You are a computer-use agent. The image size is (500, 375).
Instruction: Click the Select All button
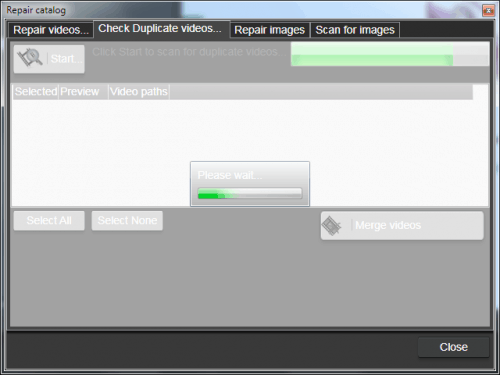[49, 221]
